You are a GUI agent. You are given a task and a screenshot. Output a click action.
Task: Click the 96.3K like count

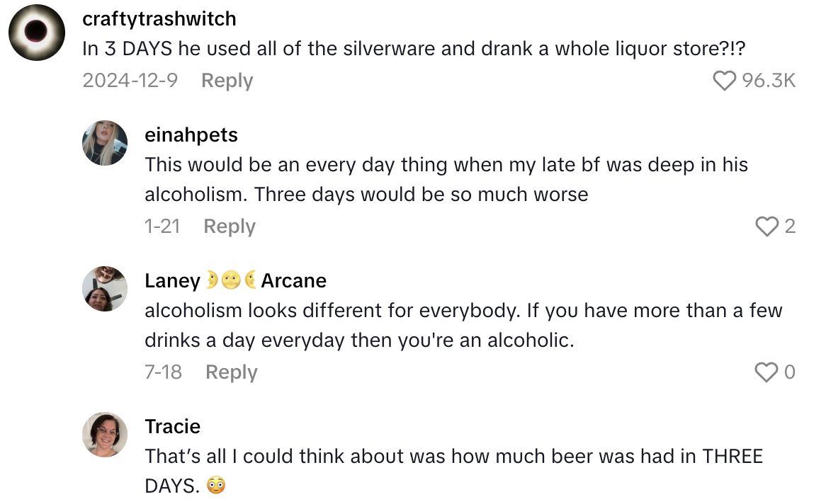tap(769, 81)
